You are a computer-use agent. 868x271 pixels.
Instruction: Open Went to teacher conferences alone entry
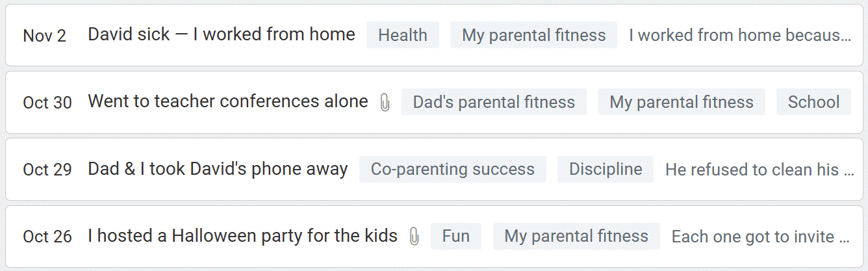tap(227, 102)
